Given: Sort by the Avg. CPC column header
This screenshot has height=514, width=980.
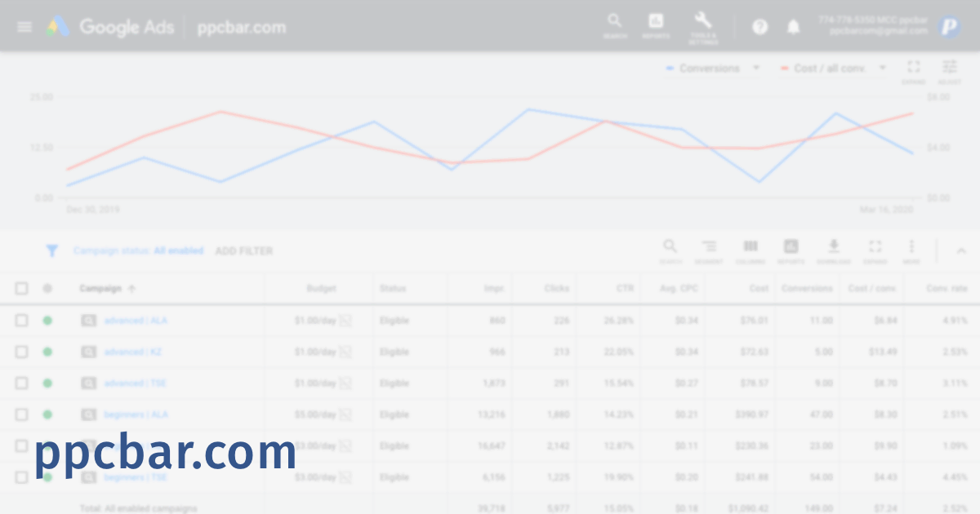Looking at the screenshot, I should tap(679, 288).
